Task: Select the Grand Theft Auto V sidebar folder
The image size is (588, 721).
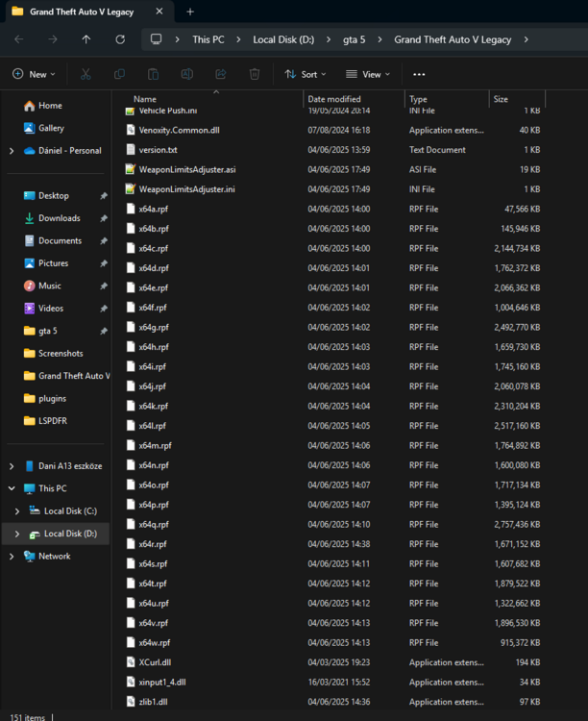Action: 66,376
